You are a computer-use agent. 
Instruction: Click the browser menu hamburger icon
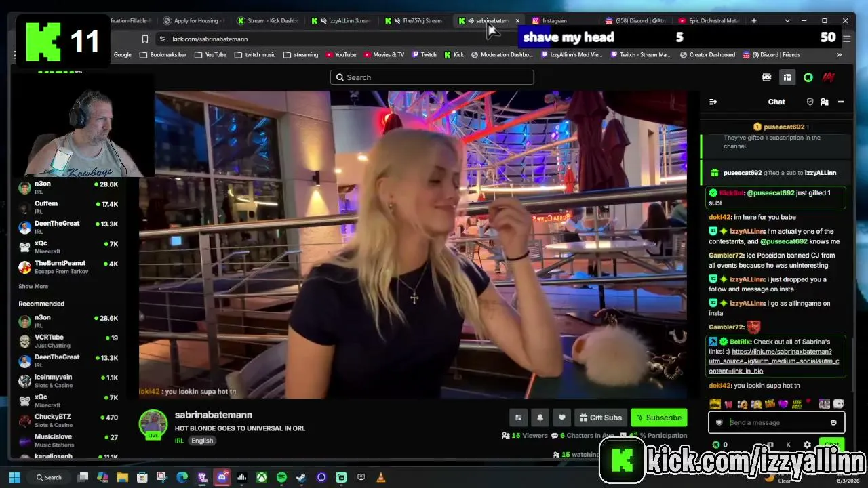point(846,39)
